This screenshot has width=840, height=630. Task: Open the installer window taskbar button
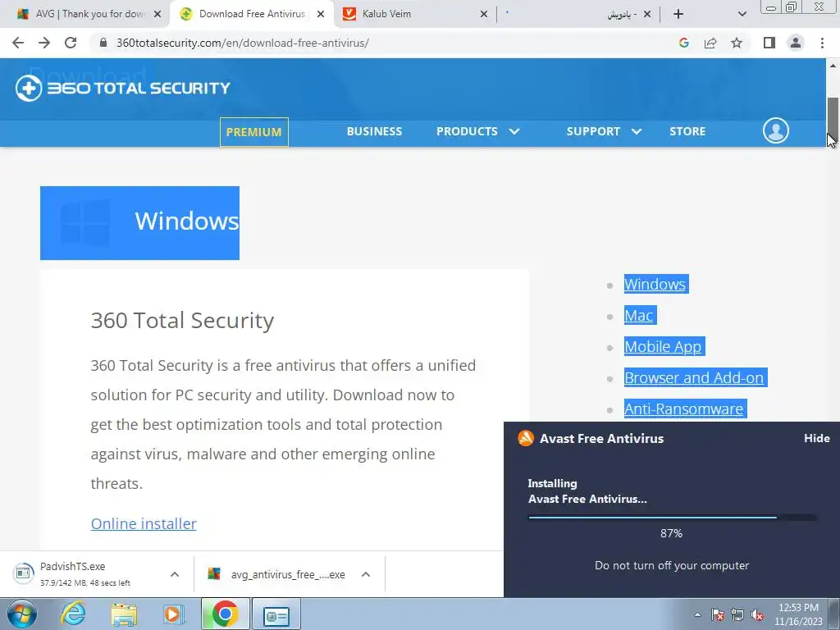click(276, 614)
